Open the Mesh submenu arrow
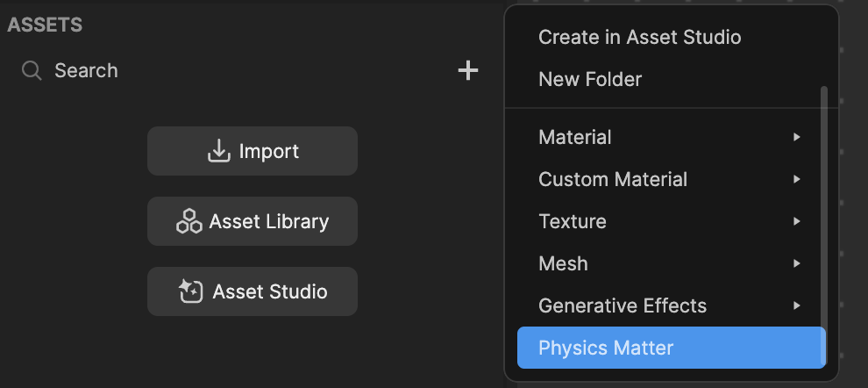The width and height of the screenshot is (868, 388). click(x=797, y=263)
